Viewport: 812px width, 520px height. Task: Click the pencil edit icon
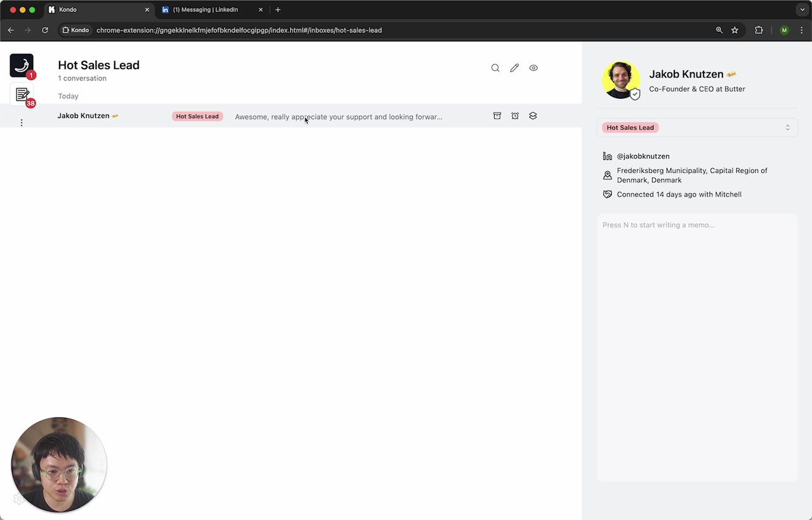click(x=514, y=68)
